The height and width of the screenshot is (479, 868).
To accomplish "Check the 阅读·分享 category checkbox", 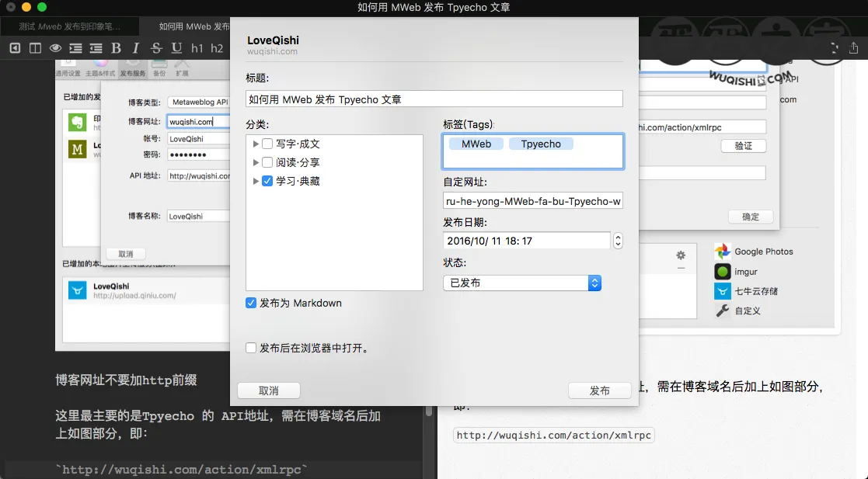I will tap(267, 162).
